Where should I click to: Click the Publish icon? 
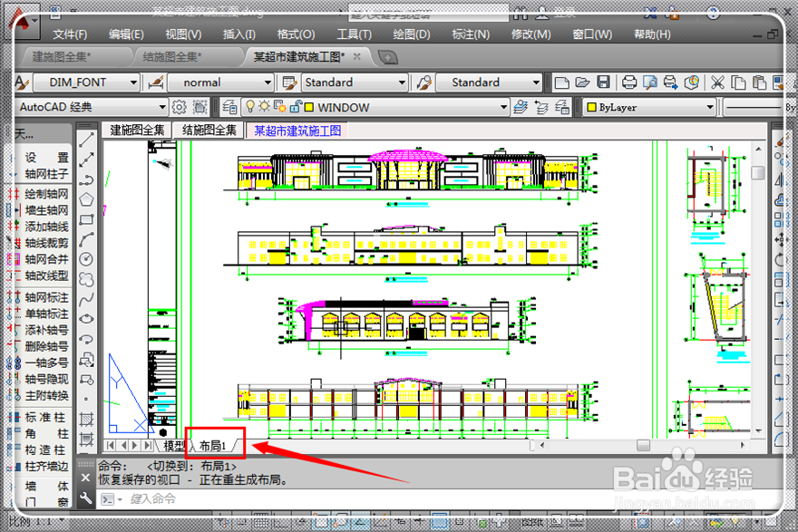click(670, 82)
